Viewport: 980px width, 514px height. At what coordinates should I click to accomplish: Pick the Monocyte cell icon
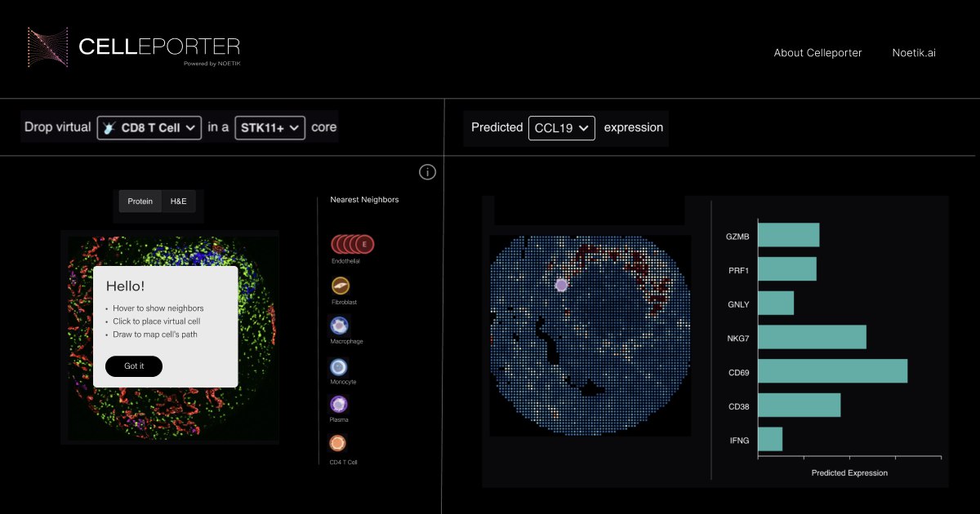(x=339, y=367)
